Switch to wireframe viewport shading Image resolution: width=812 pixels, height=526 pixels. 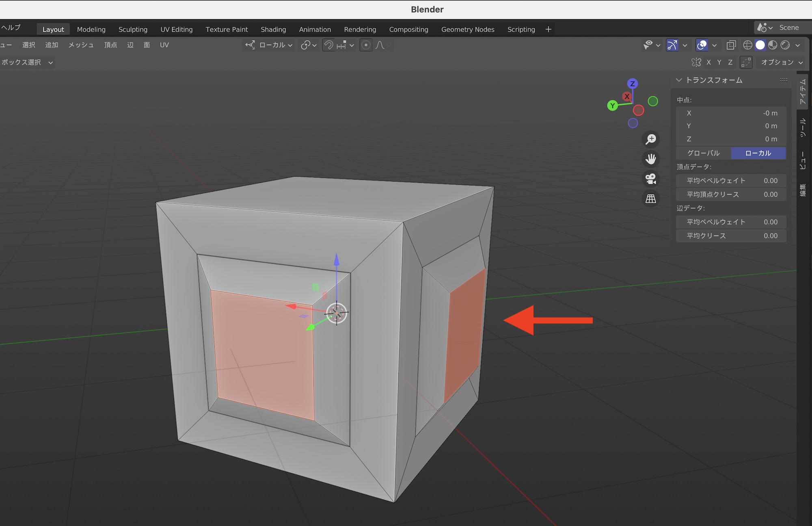pyautogui.click(x=747, y=45)
